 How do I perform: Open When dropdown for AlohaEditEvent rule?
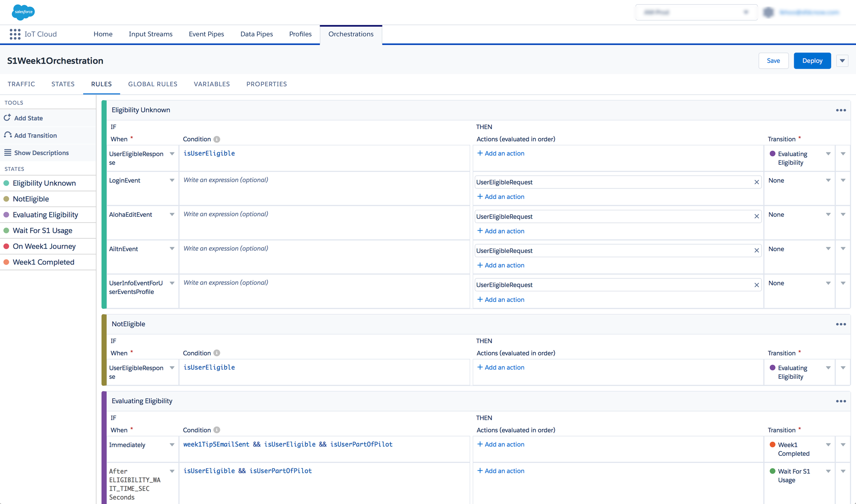pos(172,215)
